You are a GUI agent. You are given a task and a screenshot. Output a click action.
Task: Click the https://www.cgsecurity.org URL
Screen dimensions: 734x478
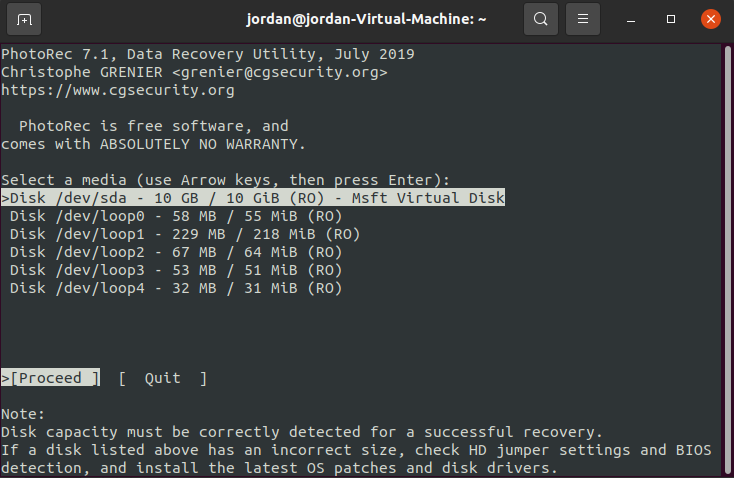click(x=118, y=90)
